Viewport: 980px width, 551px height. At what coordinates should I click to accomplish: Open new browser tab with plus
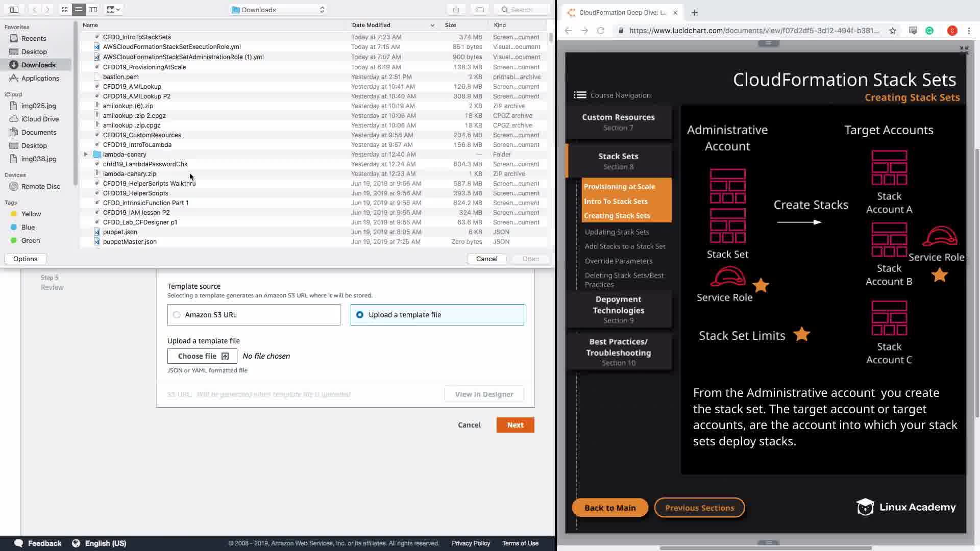click(694, 13)
